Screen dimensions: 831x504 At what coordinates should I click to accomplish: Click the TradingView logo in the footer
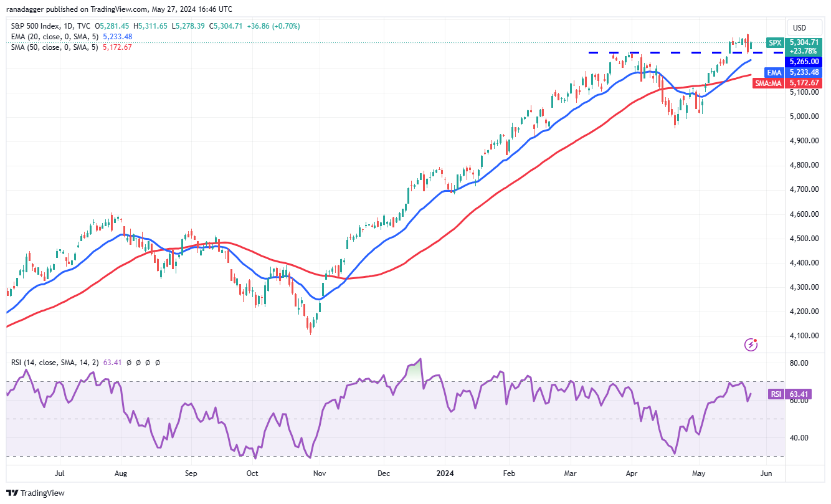36,493
